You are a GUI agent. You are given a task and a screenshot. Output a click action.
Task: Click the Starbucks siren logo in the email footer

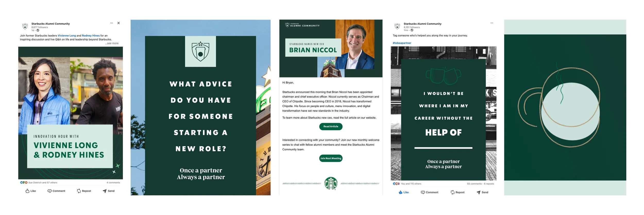click(x=331, y=184)
